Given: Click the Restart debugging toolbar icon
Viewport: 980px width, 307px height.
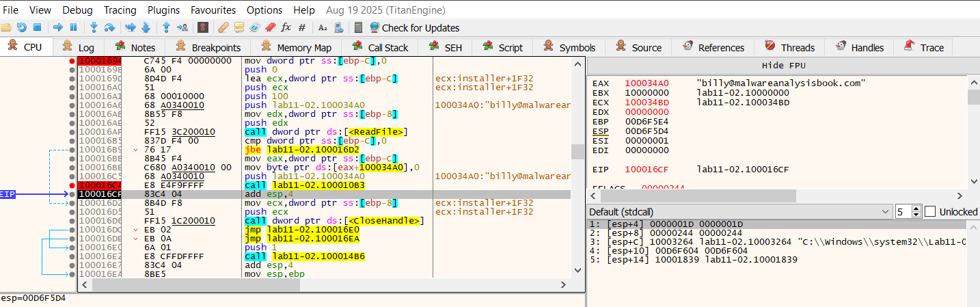Looking at the screenshot, I should pos(21,27).
